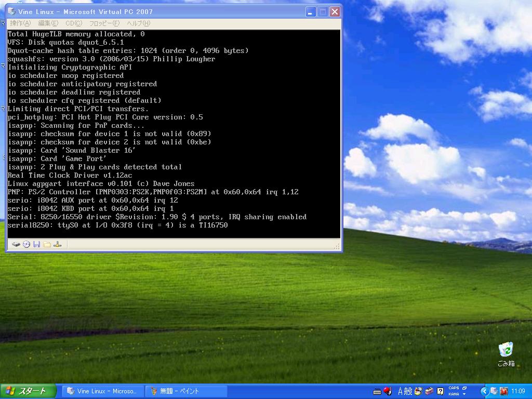Toggle CAPS lock in language bar
The image size is (532, 399).
pos(454,388)
